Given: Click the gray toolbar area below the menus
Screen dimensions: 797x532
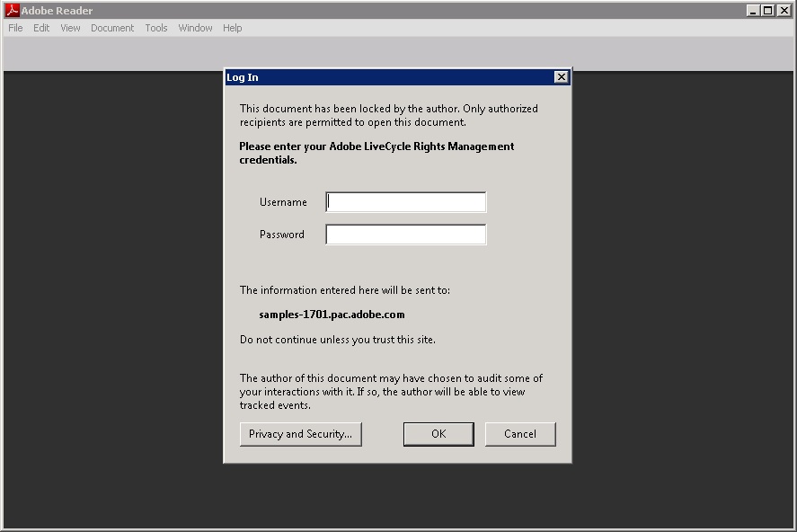Looking at the screenshot, I should click(108, 52).
